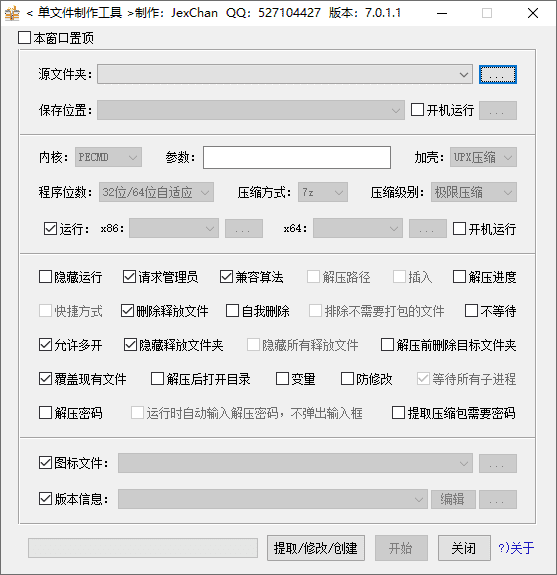Browse for 版本信息 file
Screen dimensions: 557x575
click(498, 499)
